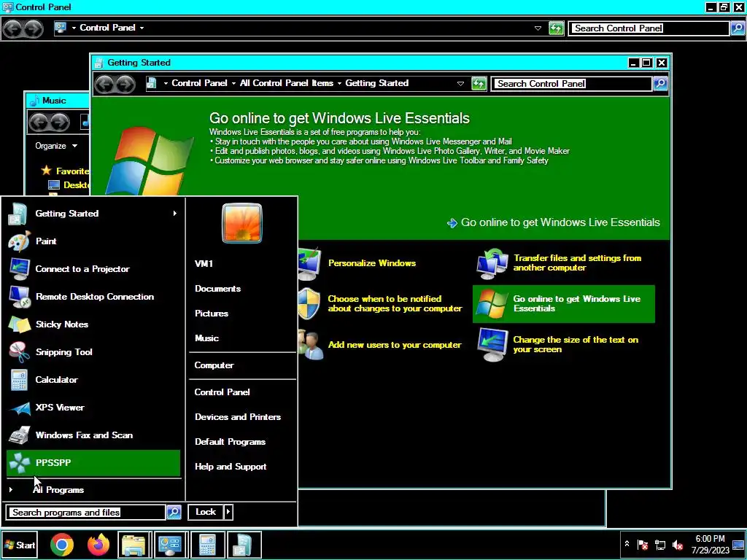Open Google Chrome from the taskbar
Viewport: 747px width, 560px height.
coord(62,545)
